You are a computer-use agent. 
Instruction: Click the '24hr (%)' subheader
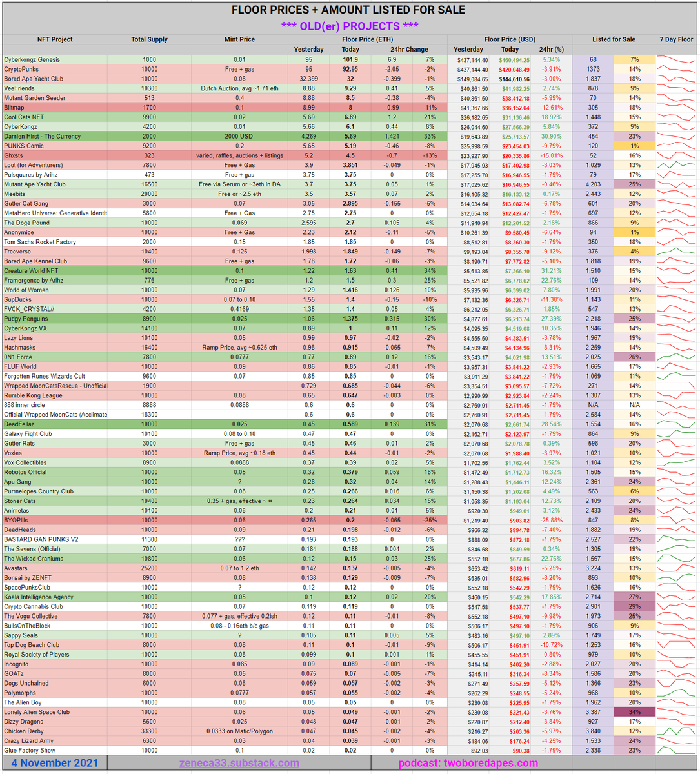[550, 50]
